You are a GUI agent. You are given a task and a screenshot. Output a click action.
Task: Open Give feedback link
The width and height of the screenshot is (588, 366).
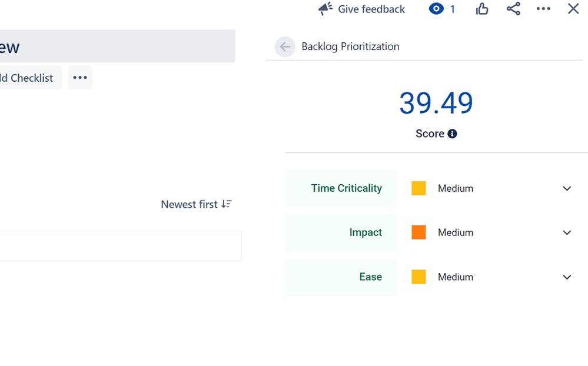pos(371,9)
